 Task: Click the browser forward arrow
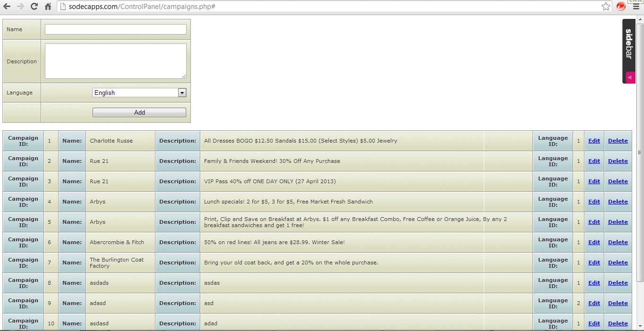20,7
